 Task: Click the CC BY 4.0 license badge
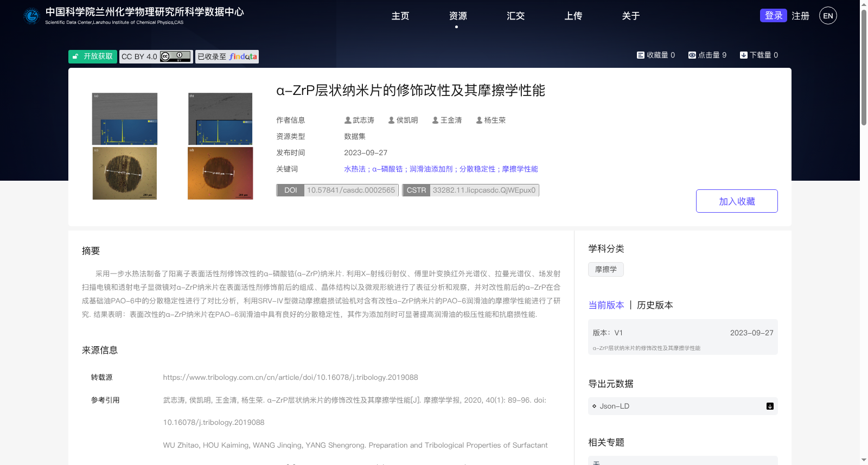[156, 56]
